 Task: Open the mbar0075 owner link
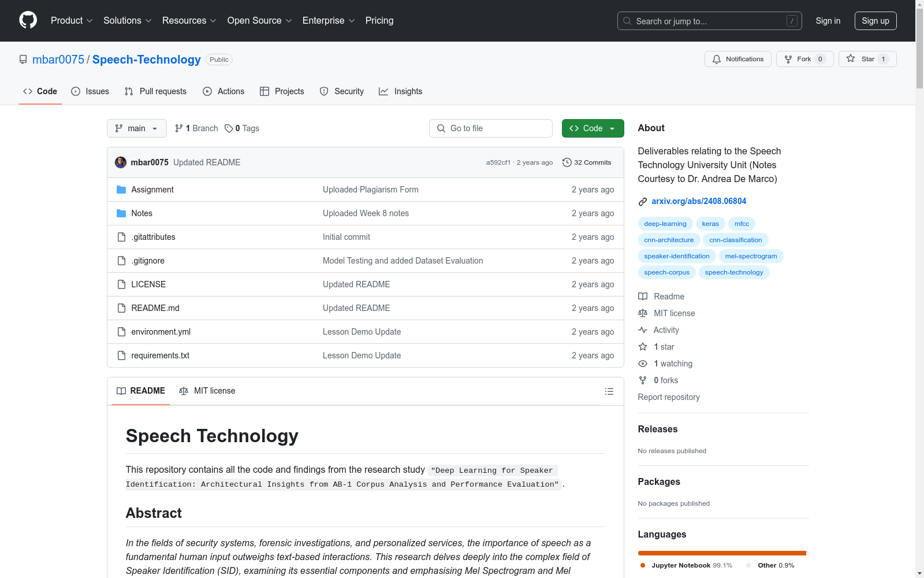tap(58, 60)
